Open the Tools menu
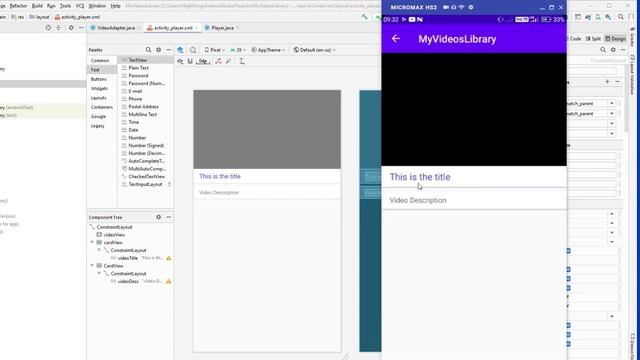 (x=65, y=6)
